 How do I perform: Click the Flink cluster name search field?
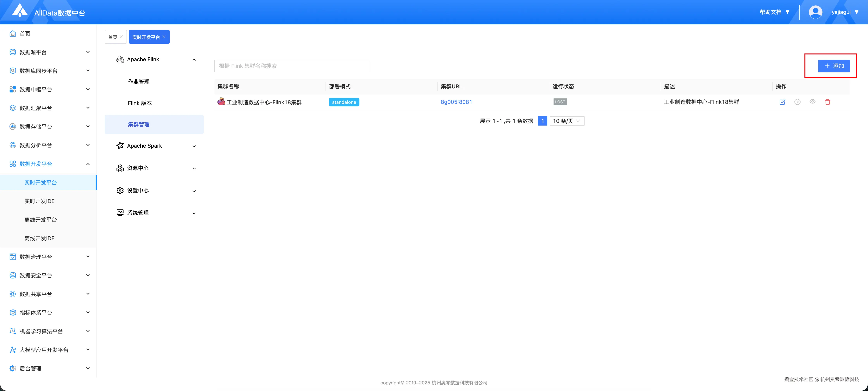pyautogui.click(x=291, y=66)
